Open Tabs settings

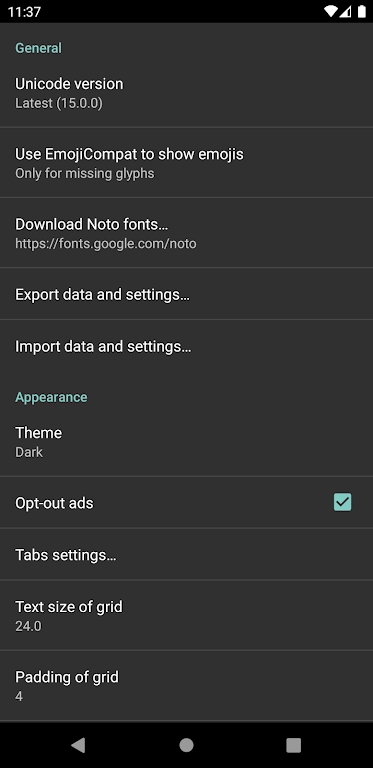[186, 554]
